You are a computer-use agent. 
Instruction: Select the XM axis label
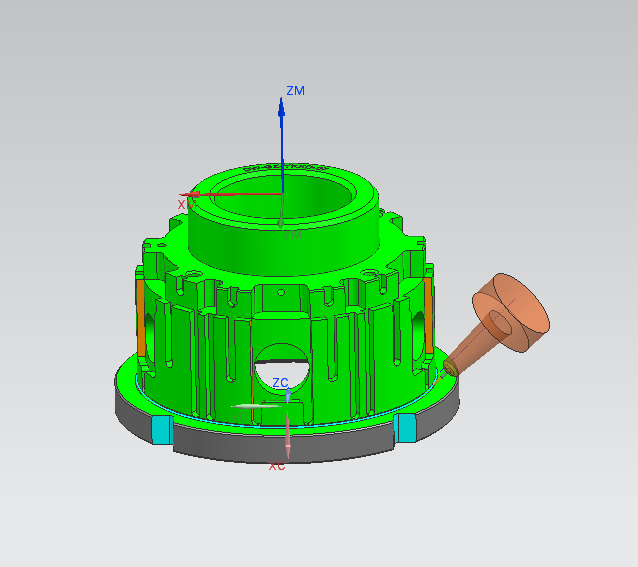(187, 204)
